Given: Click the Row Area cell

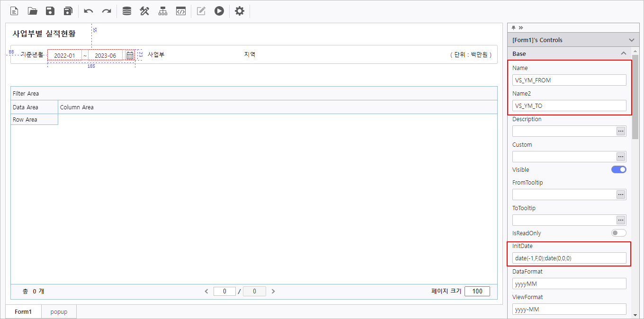Looking at the screenshot, I should (x=34, y=120).
